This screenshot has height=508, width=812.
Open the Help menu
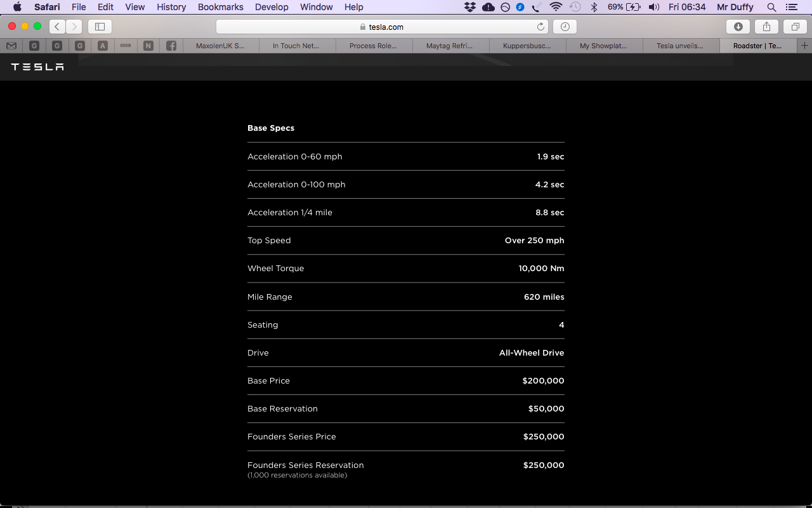click(354, 7)
